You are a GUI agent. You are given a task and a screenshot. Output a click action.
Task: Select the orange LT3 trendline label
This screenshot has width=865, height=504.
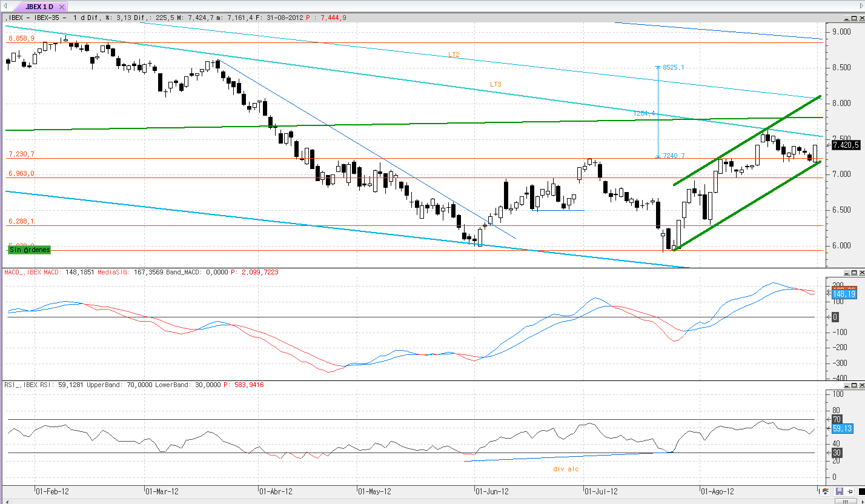[x=495, y=84]
